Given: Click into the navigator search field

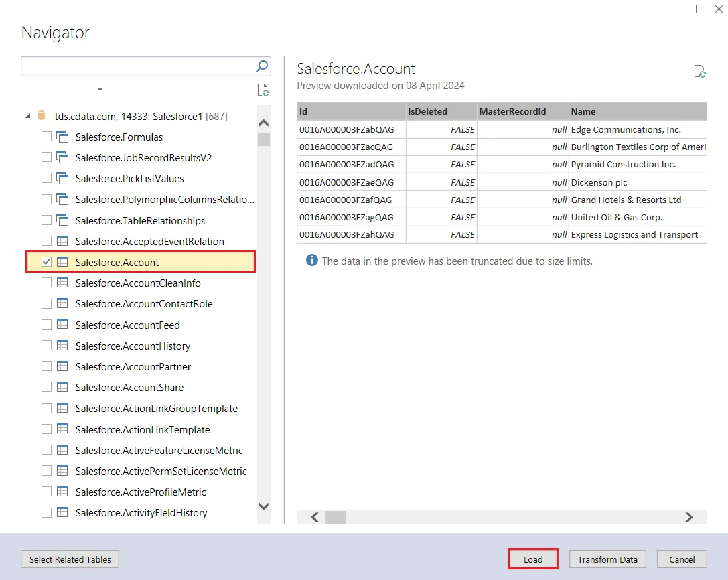Looking at the screenshot, I should [137, 66].
